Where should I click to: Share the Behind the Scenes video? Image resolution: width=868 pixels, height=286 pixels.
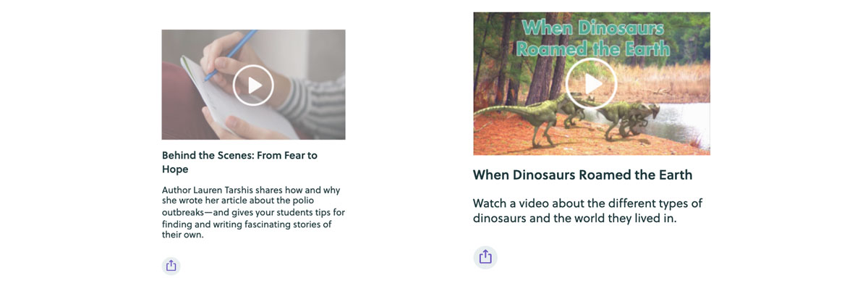pyautogui.click(x=171, y=266)
